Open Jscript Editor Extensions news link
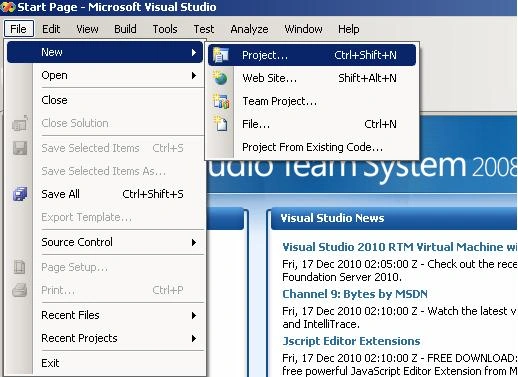This screenshot has height=377, width=518. [351, 341]
